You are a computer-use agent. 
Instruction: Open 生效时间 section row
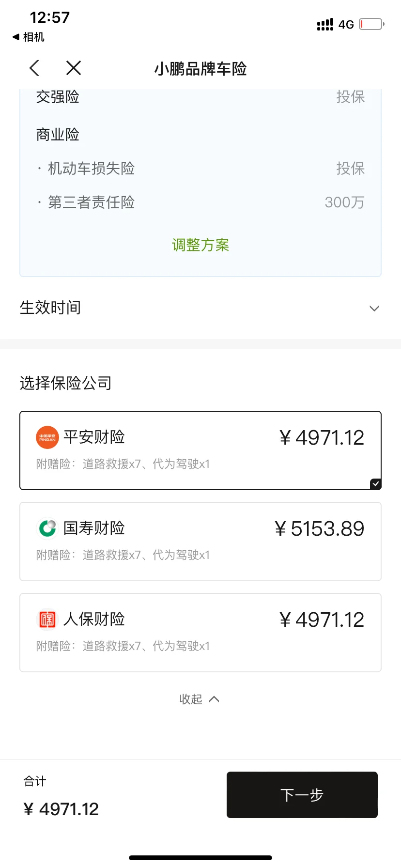(x=200, y=308)
